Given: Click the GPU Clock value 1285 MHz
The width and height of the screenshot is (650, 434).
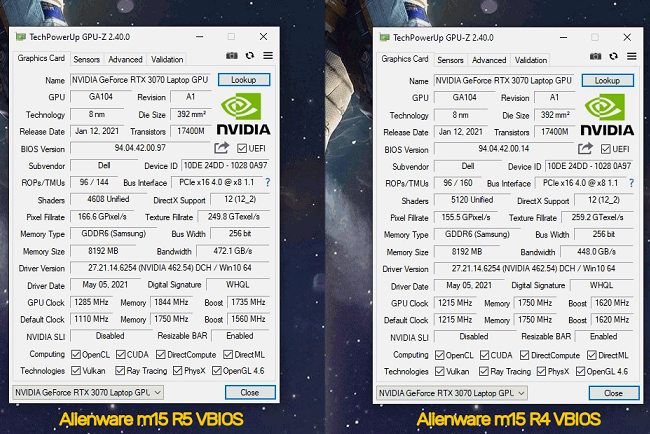Looking at the screenshot, I should pyautogui.click(x=91, y=302).
